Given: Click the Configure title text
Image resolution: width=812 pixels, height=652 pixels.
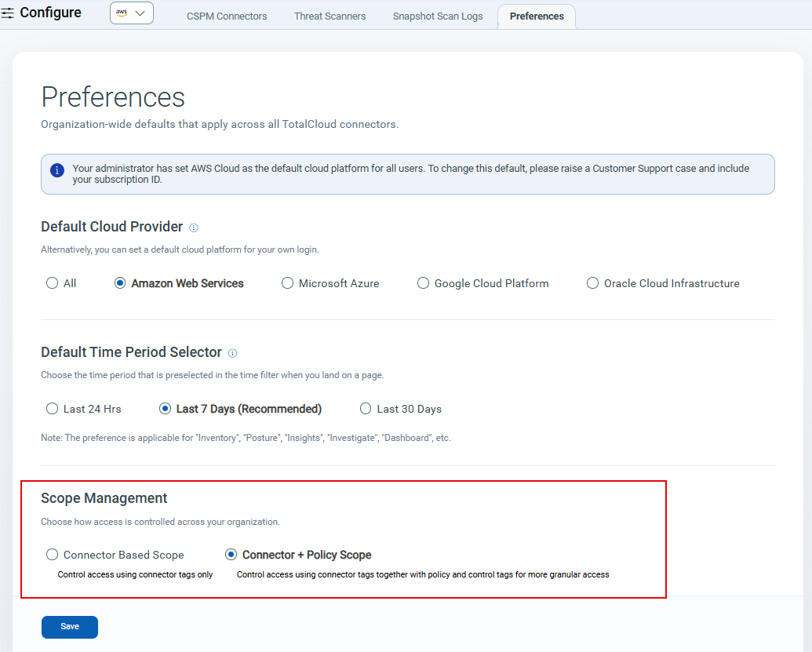Looking at the screenshot, I should 50,13.
